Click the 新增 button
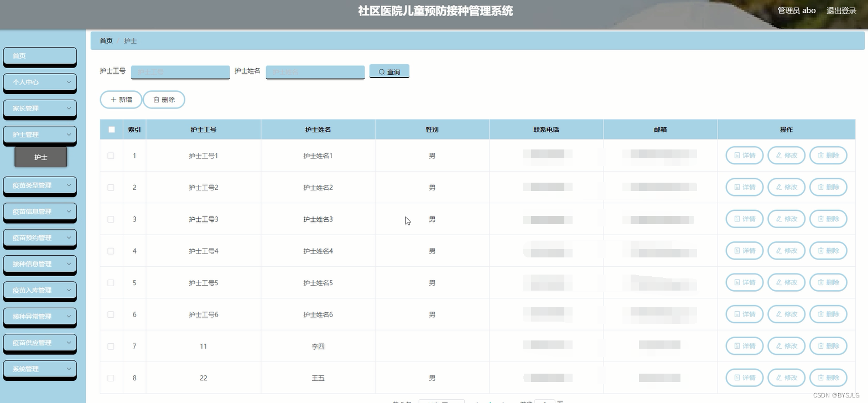The height and width of the screenshot is (403, 868). [x=121, y=100]
